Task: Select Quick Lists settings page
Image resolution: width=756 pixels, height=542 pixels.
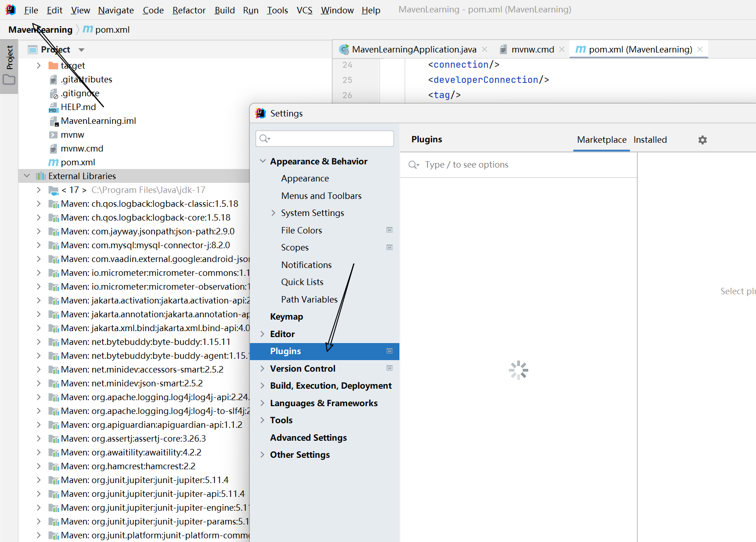Action: click(302, 282)
